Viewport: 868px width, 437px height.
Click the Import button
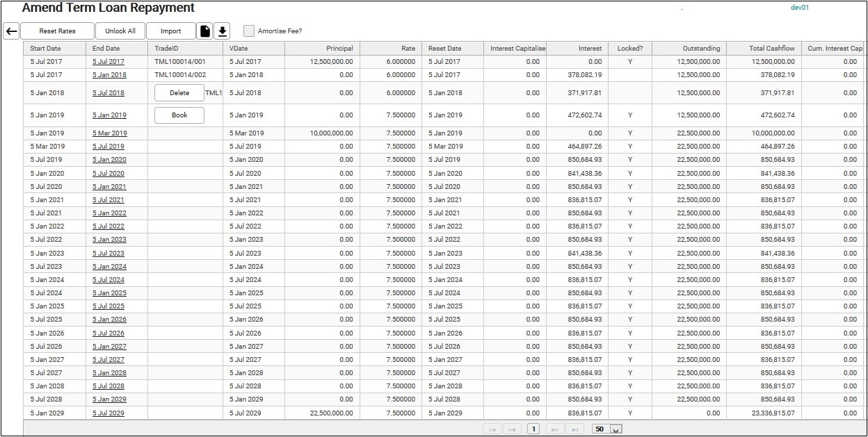170,31
